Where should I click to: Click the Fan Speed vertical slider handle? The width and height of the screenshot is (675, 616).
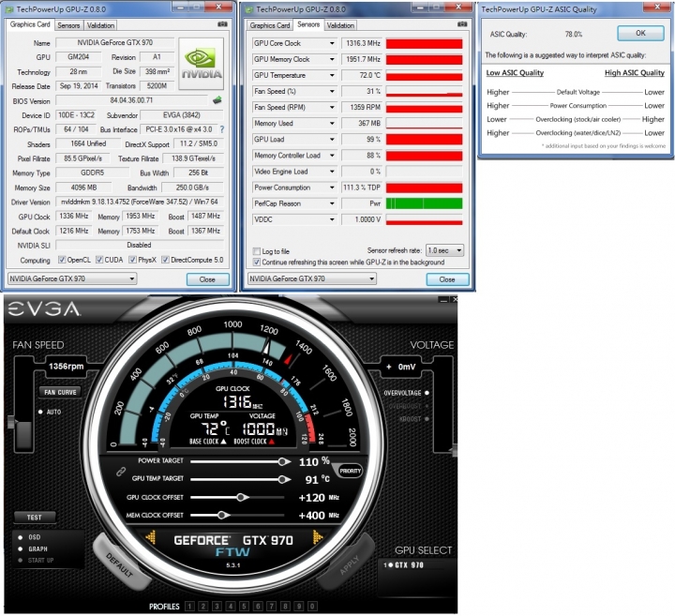(11, 421)
